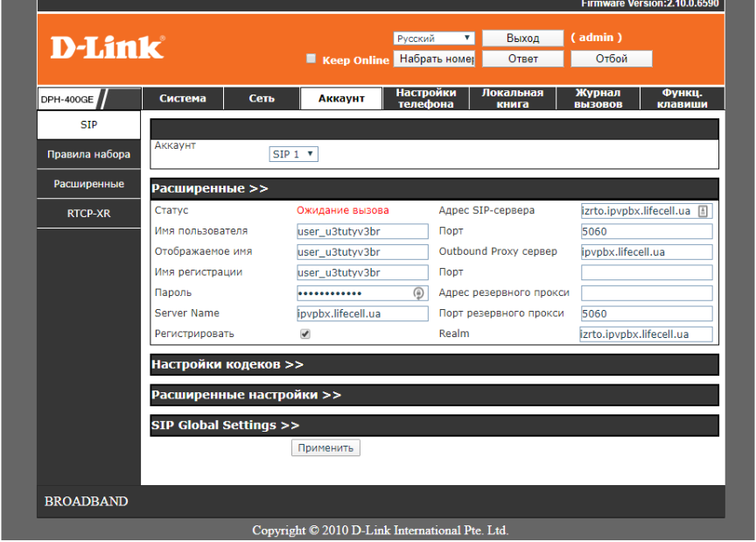Click the BROADBAND footer text

click(x=87, y=502)
